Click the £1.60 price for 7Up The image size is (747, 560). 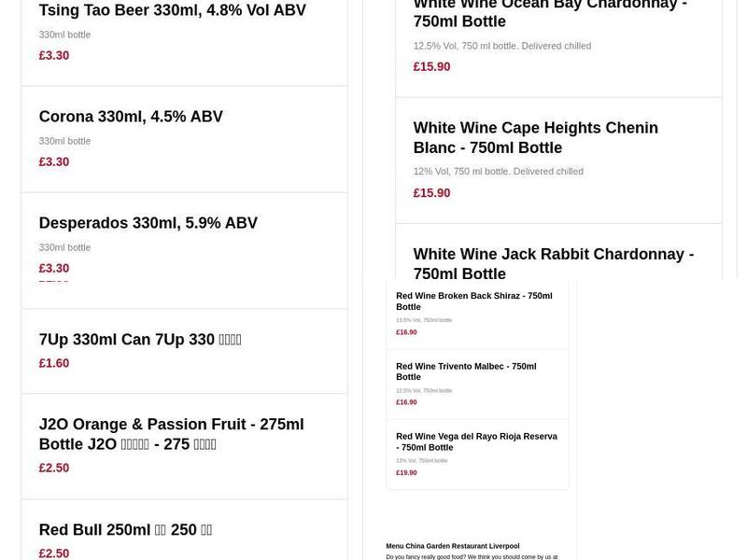[x=54, y=364]
